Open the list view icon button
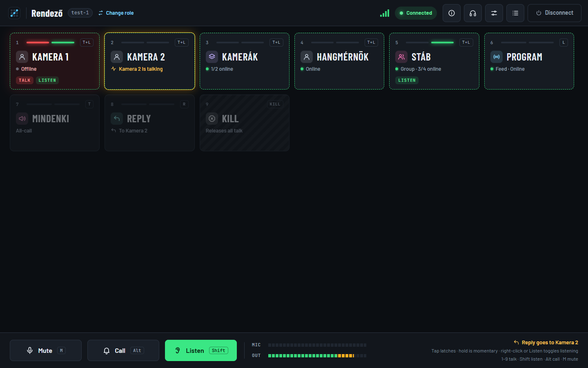Screen dimensions: 588x368 click(x=515, y=13)
